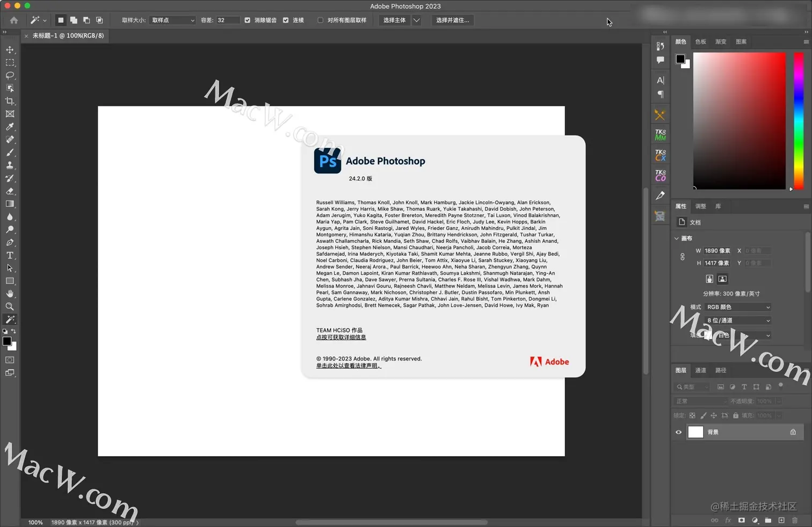The image size is (812, 527).
Task: Open the Color panel flyout menu
Action: (x=806, y=42)
